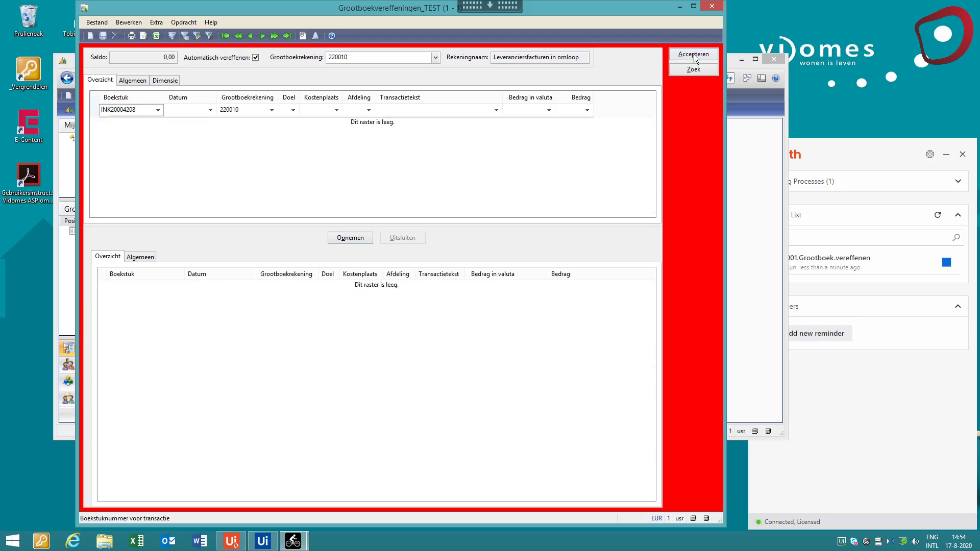Open Transactietekst filter dropdown arrow

pyautogui.click(x=496, y=110)
